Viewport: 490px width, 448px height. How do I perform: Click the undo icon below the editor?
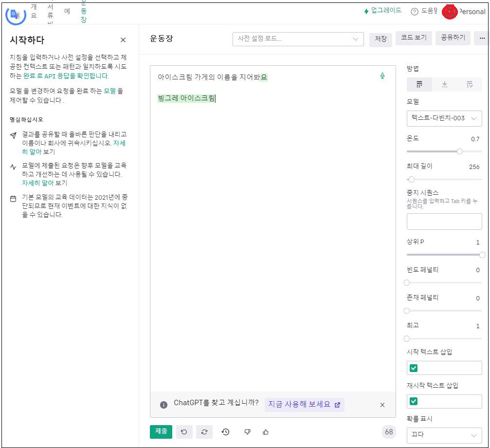tap(184, 431)
